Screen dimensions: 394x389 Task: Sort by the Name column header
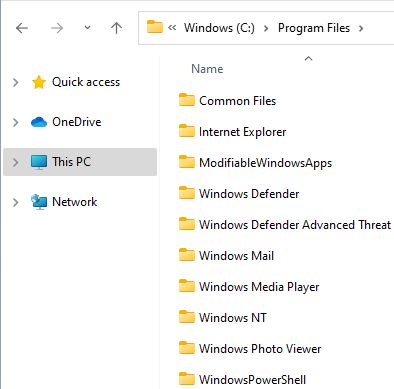pyautogui.click(x=207, y=69)
